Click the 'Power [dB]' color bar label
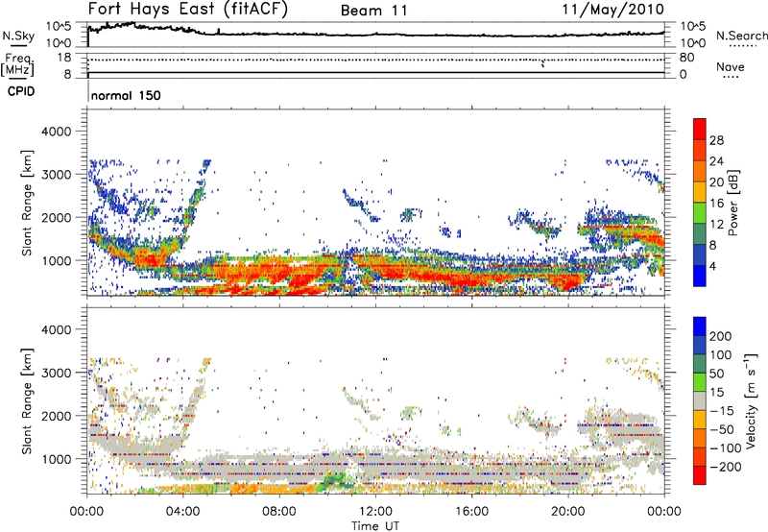The width and height of the screenshot is (768, 532). pos(732,203)
